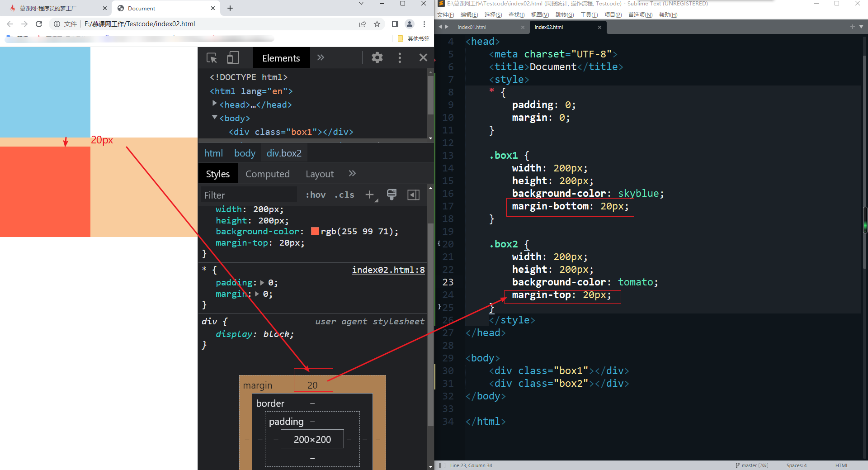Open the Styles pane tab

point(218,174)
